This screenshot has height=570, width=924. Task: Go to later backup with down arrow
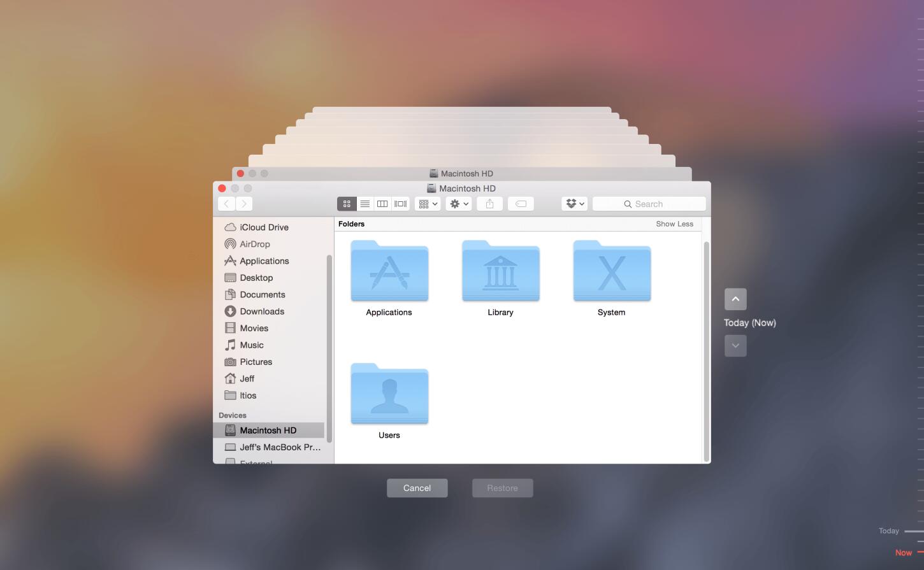(735, 346)
